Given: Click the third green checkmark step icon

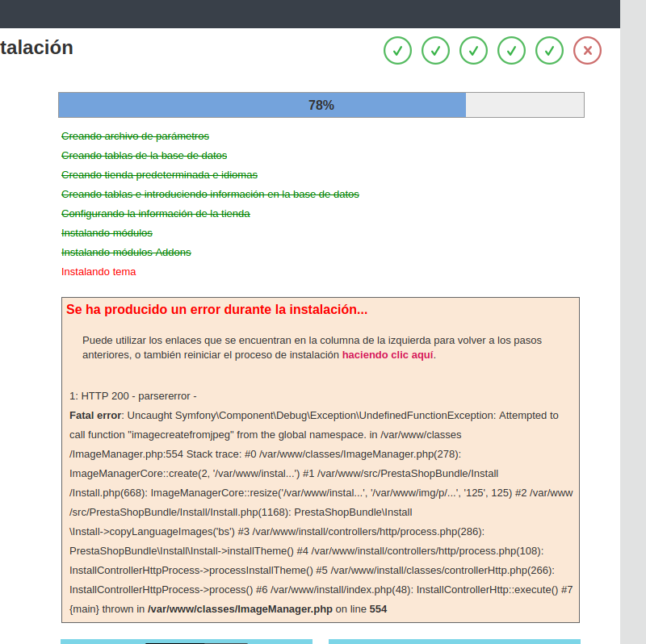Looking at the screenshot, I should 473,50.
